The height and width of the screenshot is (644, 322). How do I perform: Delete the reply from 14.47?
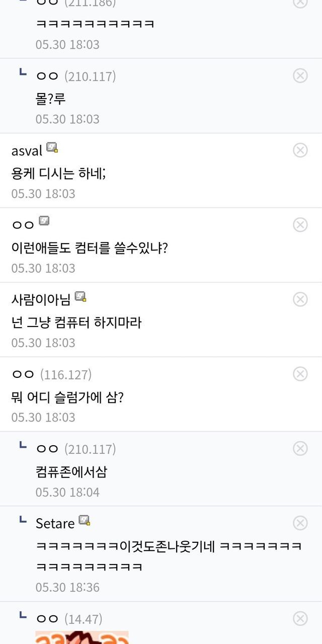[x=300, y=618]
